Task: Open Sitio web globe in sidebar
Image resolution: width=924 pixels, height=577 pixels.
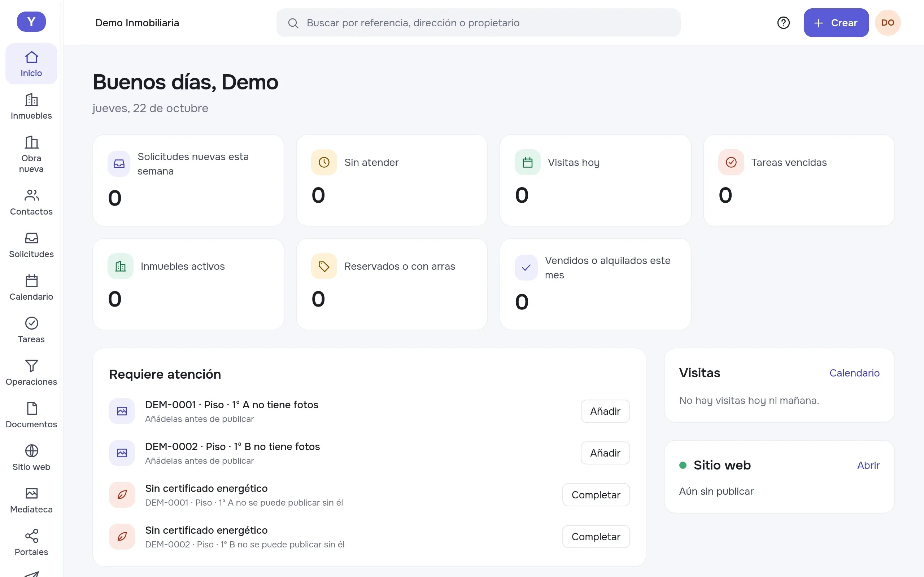Action: (x=31, y=458)
